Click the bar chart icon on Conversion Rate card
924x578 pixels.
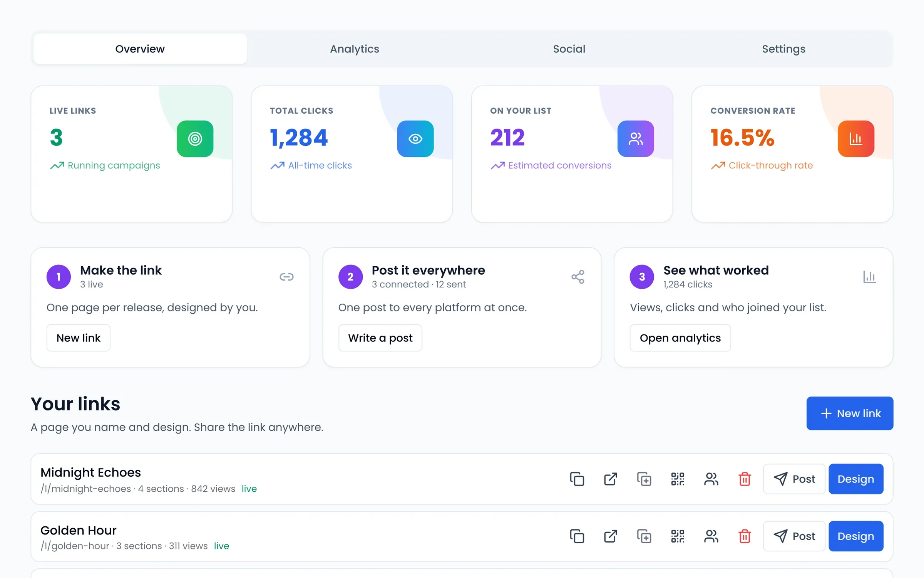[856, 139]
